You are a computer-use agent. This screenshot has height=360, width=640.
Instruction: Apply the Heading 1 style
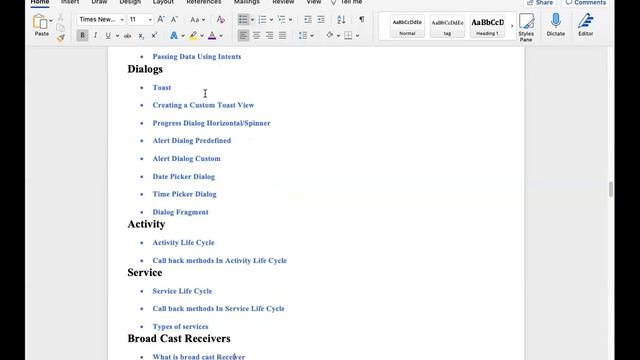tap(487, 26)
